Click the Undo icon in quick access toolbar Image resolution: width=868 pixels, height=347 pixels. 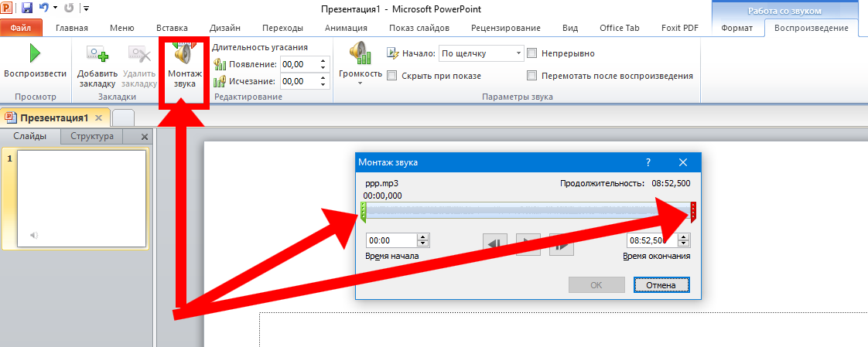coord(44,9)
